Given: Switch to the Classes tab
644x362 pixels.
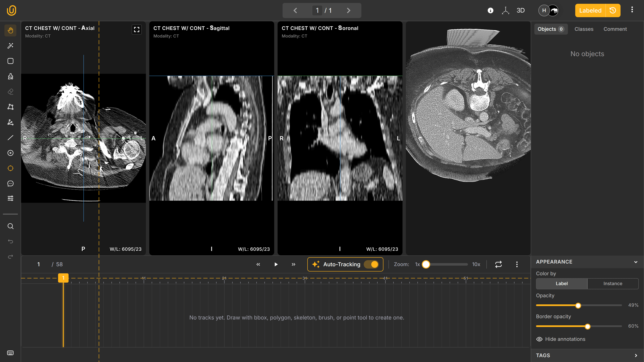Looking at the screenshot, I should pos(584,29).
